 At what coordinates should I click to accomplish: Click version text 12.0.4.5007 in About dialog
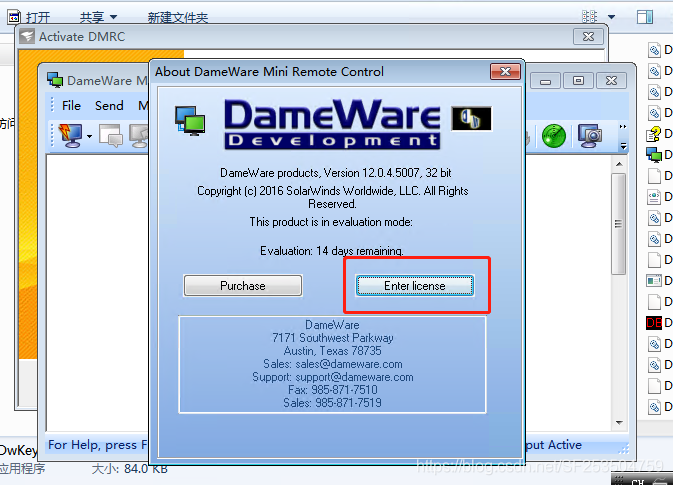click(x=391, y=173)
